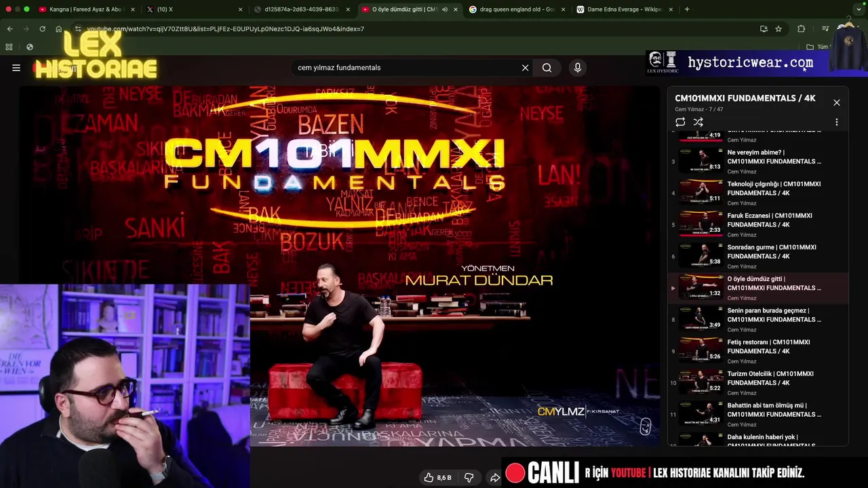Open 'Sonradan gurme' playlist thumbnail
Image resolution: width=868 pixels, height=488 pixels.
701,256
